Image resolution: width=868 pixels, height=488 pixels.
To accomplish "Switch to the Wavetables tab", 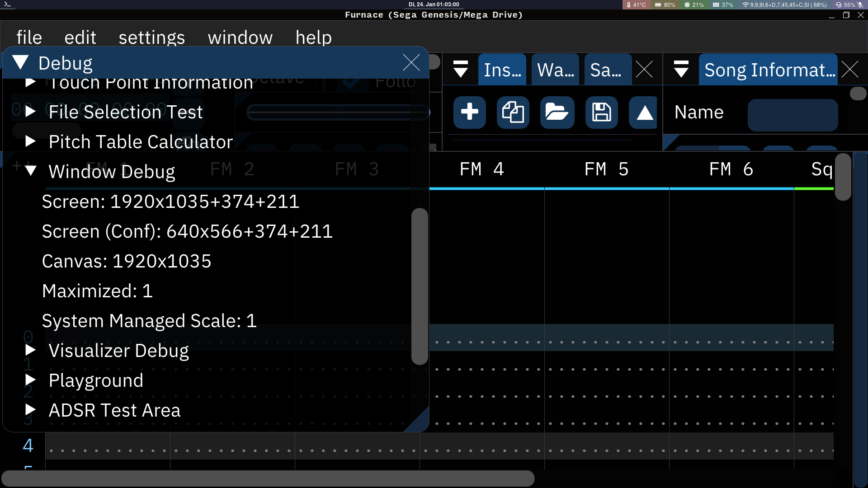I will point(555,70).
